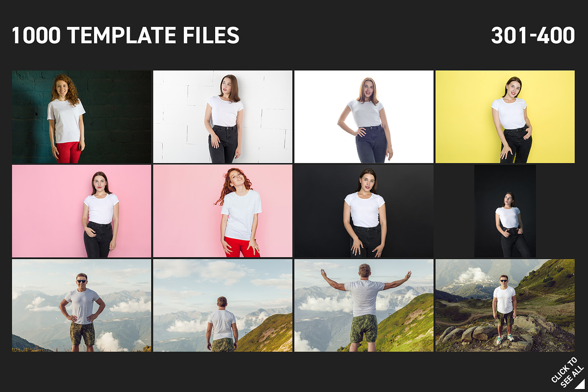Open the red-haired woman in red pants on pink thumbnail
Viewport: 588px width, 392px height.
[222, 211]
